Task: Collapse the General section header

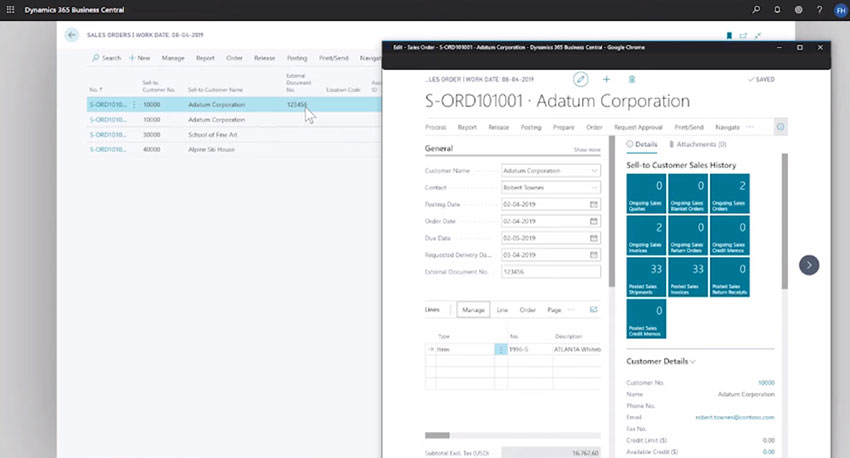Action: tap(439, 149)
